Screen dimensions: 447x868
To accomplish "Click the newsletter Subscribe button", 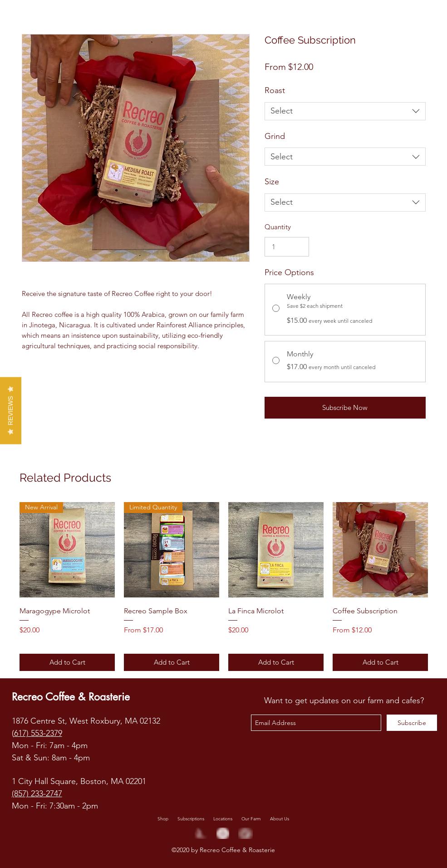I will click(412, 723).
